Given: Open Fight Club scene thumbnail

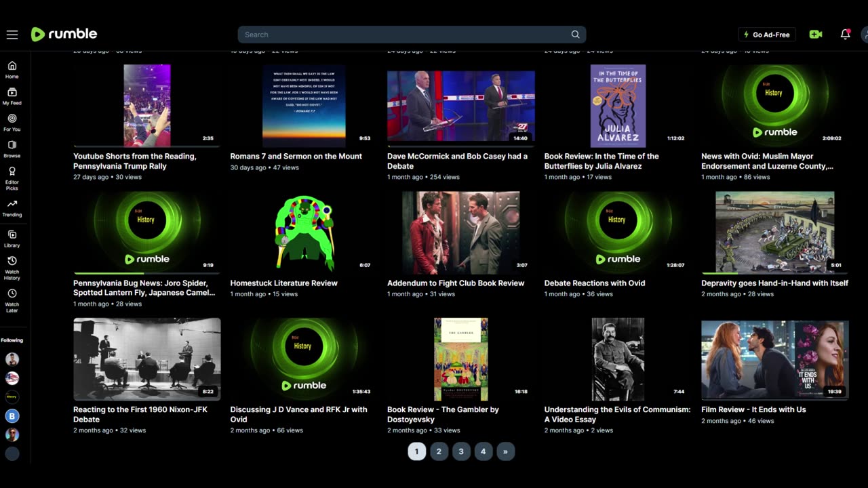Looking at the screenshot, I should [x=461, y=232].
